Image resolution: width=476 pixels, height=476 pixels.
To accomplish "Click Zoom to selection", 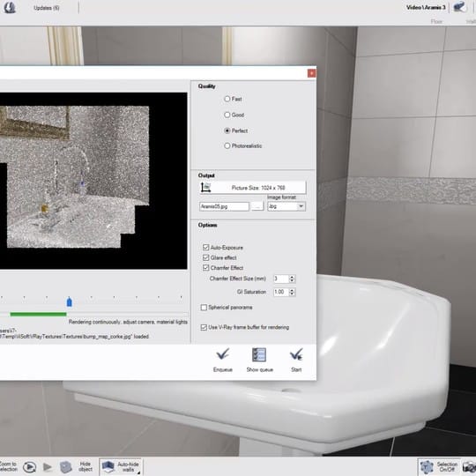I will (8, 466).
